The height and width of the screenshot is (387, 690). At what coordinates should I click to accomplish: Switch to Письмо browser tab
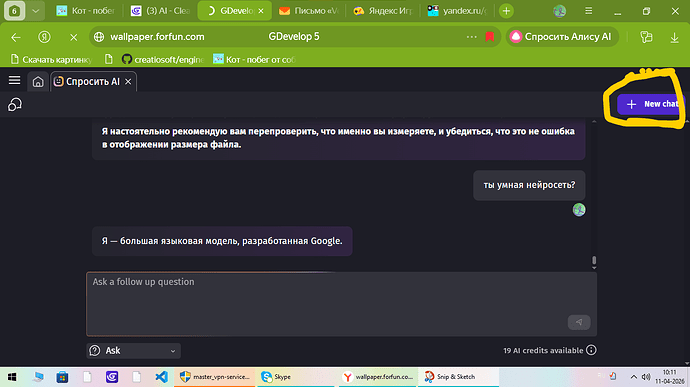point(309,11)
